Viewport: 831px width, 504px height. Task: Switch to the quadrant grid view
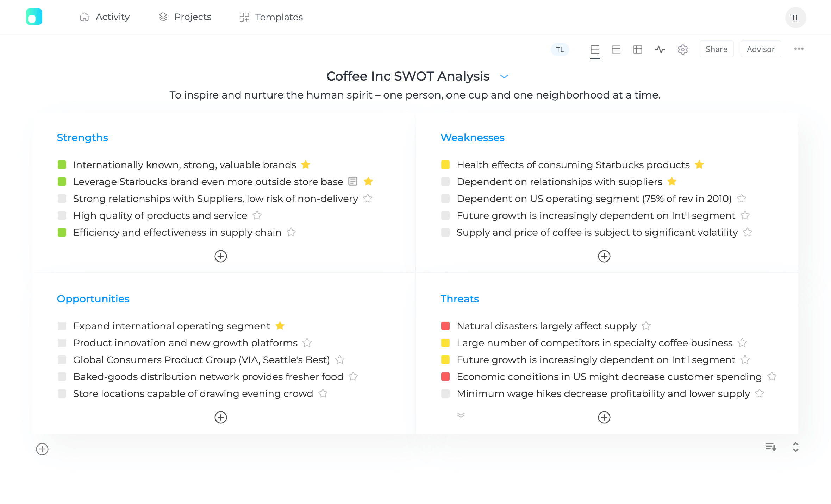[595, 50]
